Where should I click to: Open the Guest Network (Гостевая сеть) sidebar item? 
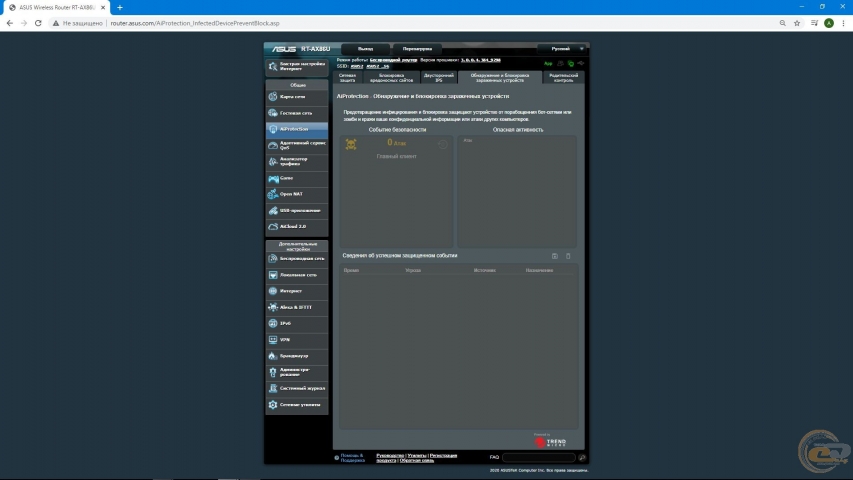click(296, 113)
